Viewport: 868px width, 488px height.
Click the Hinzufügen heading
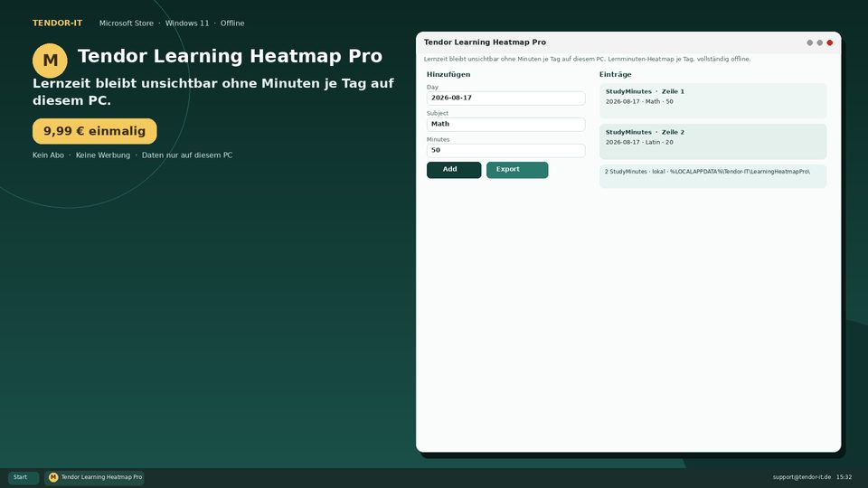[x=448, y=74]
